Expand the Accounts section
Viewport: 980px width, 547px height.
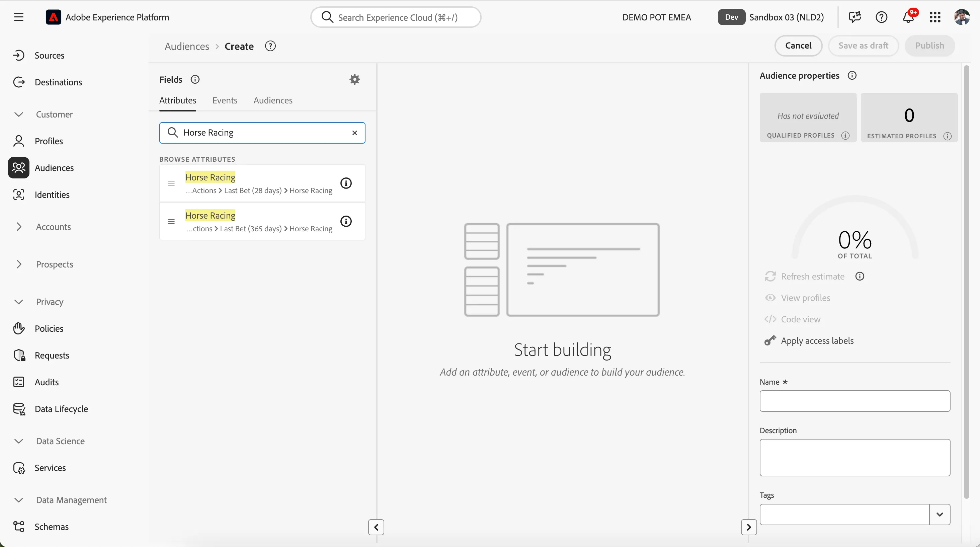[x=19, y=227]
